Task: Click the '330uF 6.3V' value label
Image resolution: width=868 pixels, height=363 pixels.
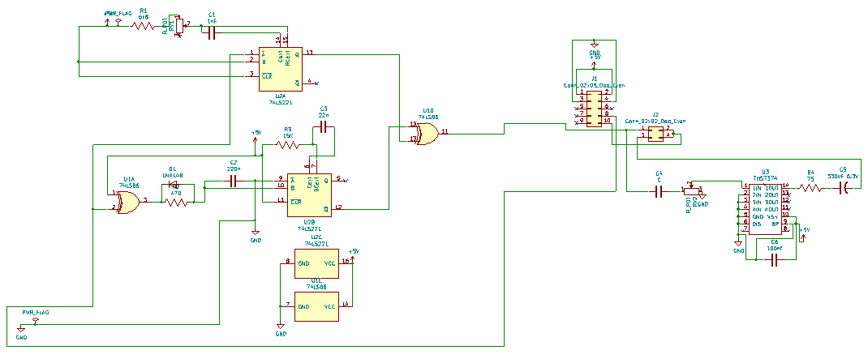Action: [843, 177]
